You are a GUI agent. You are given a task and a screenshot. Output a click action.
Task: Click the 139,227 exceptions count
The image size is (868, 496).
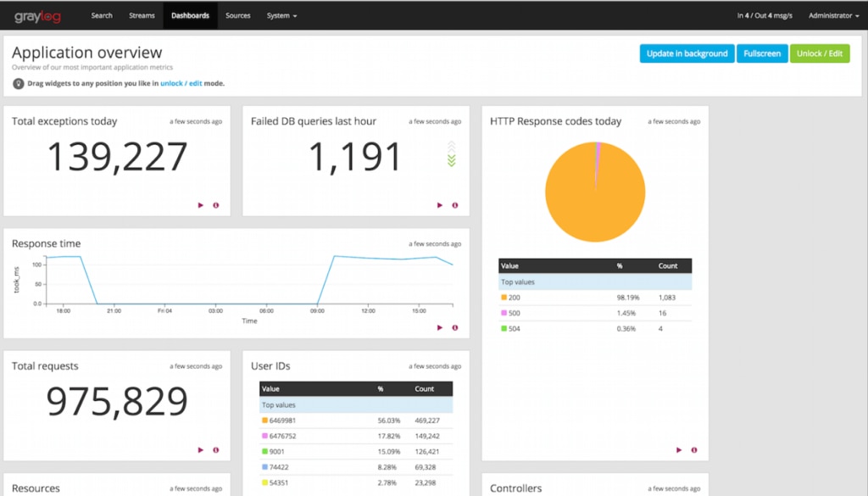coord(117,157)
